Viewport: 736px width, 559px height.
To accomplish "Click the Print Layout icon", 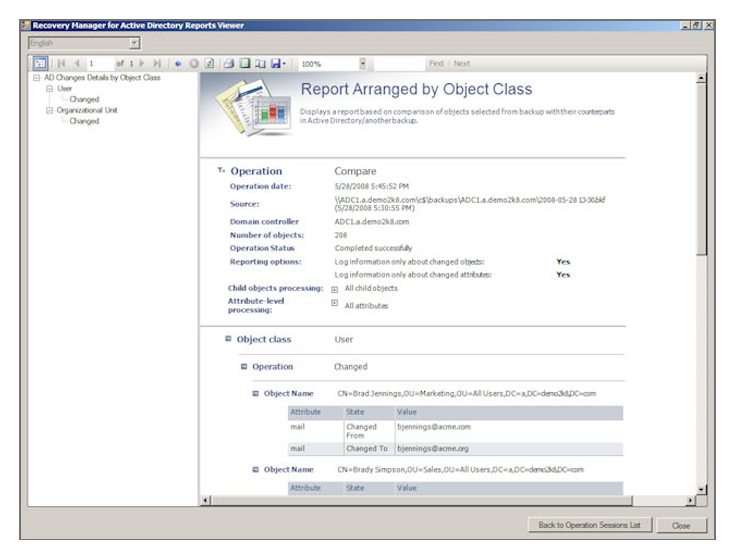I will click(245, 63).
